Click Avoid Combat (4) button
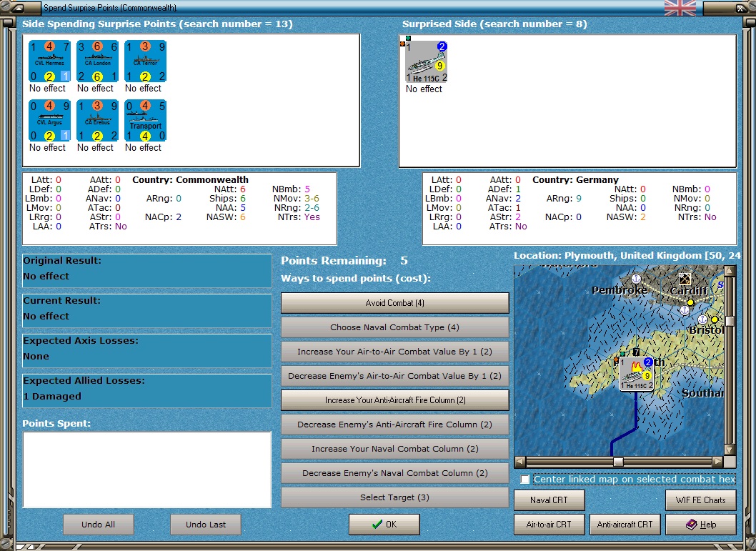The image size is (756, 551). tap(395, 303)
